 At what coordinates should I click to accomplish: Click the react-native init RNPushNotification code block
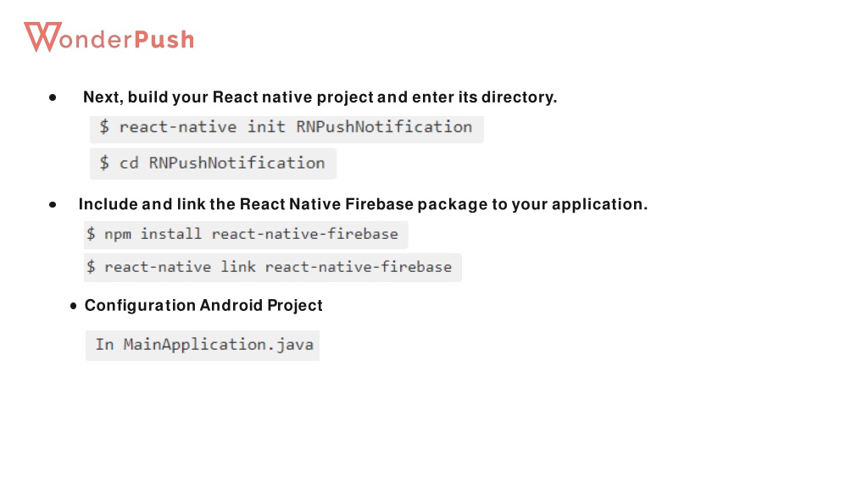(287, 129)
